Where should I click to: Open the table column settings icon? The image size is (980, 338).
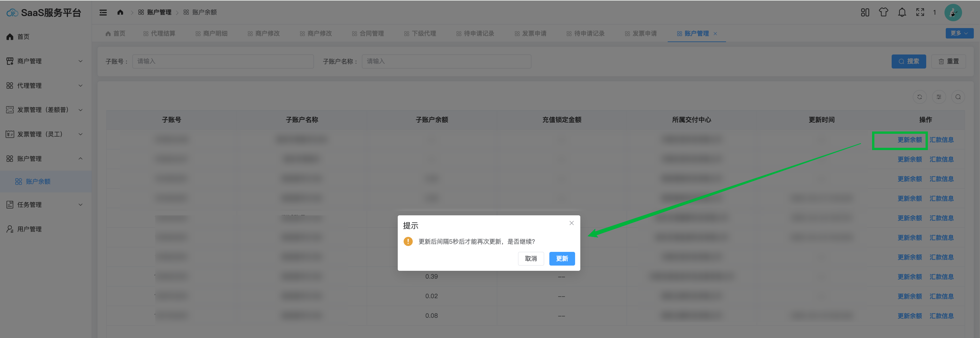939,97
